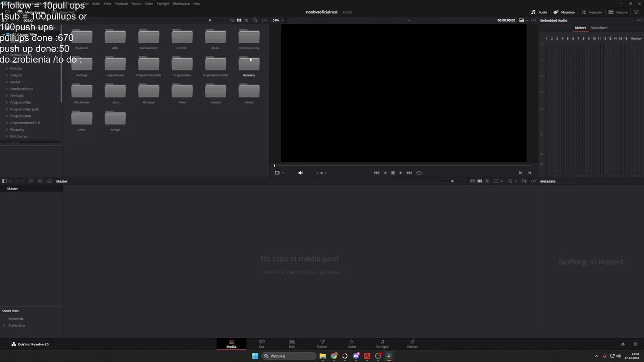Adjust media storage thumbnail size slider
644x362 pixels.
point(210,20)
